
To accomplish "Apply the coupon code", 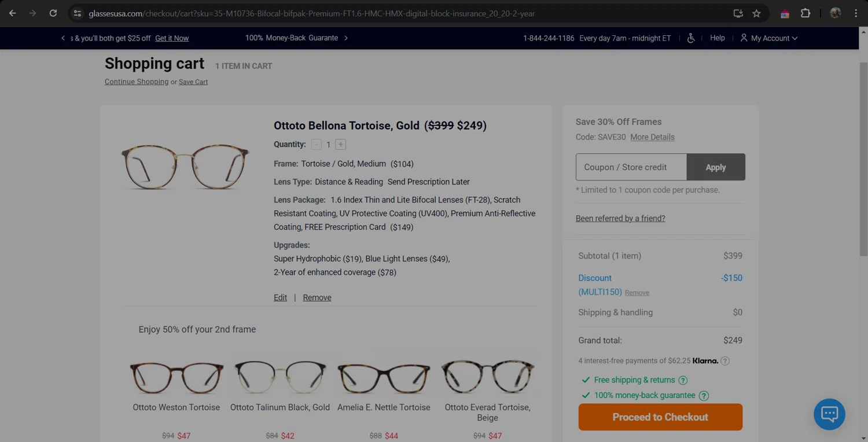I will click(x=716, y=167).
